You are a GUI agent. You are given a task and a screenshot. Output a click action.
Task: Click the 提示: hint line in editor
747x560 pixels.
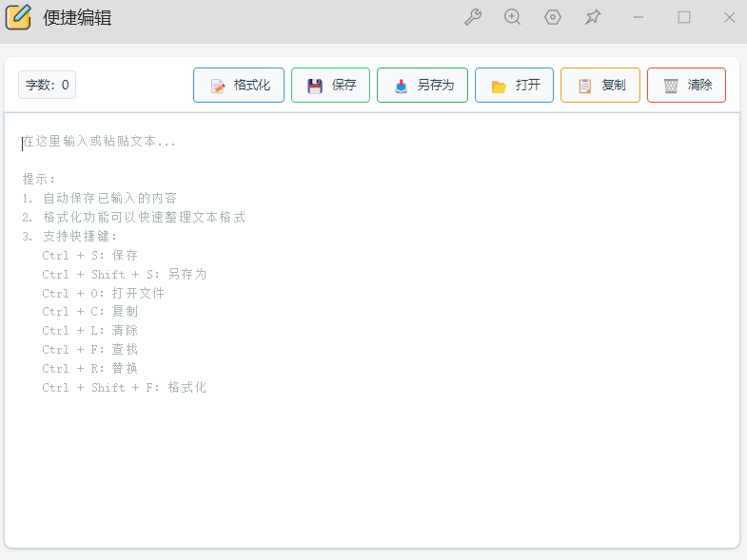tap(40, 179)
